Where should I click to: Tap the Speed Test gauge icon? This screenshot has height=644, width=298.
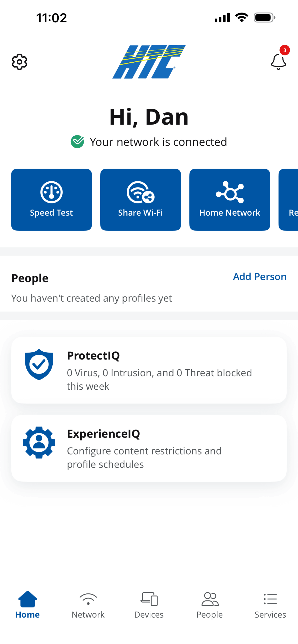51,192
